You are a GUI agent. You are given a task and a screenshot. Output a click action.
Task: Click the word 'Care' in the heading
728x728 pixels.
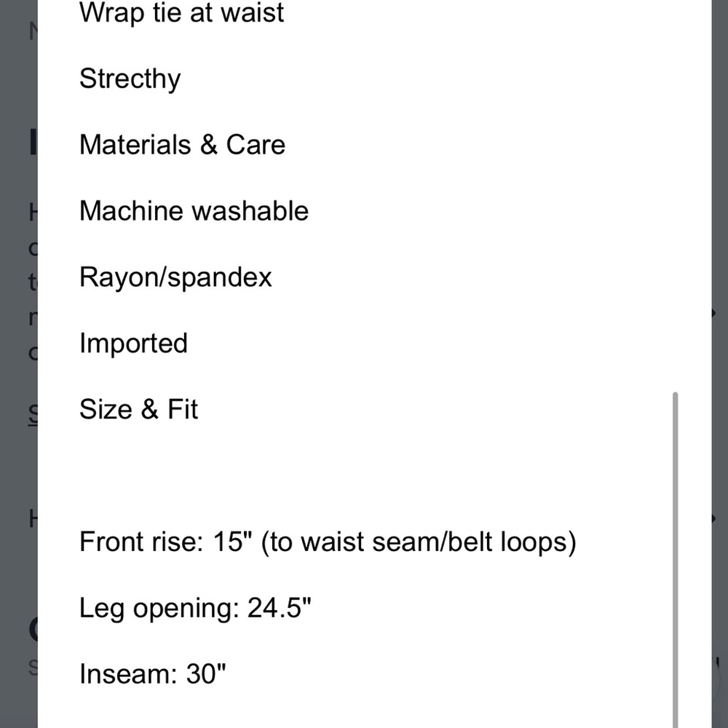pos(256,144)
